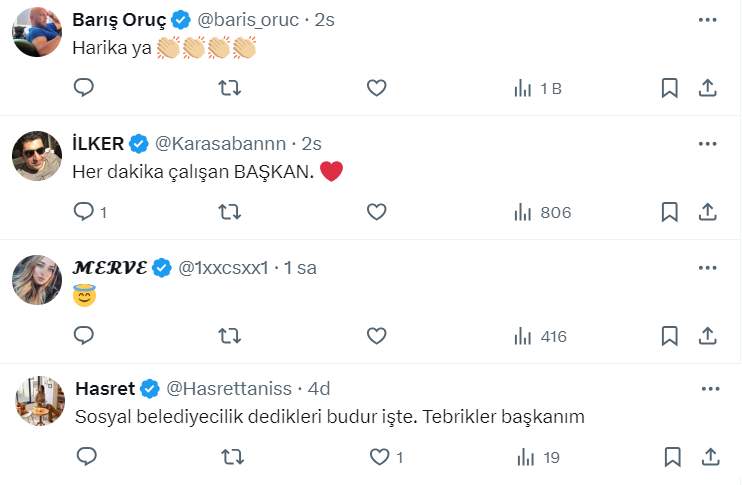
Task: Share Barış Oruç's tweet
Action: click(707, 88)
